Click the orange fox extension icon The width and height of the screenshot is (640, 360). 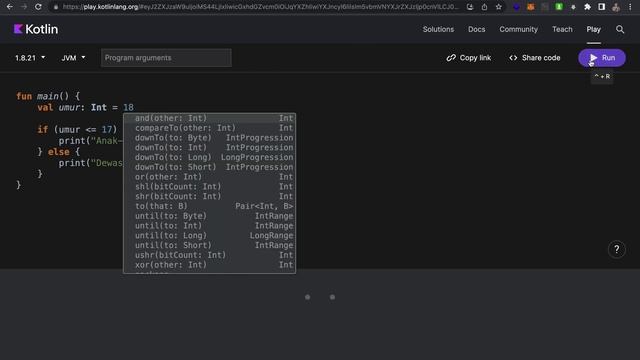click(531, 7)
